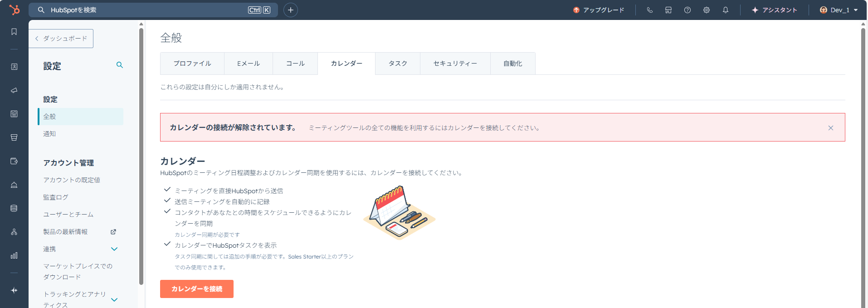Click the plus quick-create button in header

point(291,10)
